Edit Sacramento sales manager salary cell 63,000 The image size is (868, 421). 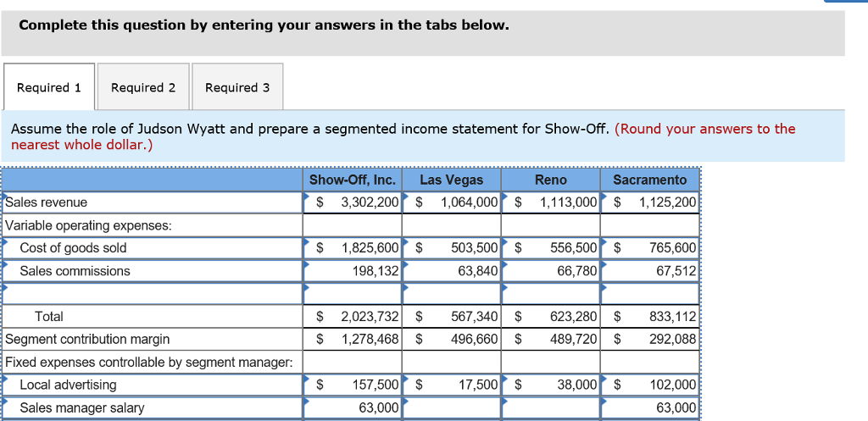[x=650, y=407]
